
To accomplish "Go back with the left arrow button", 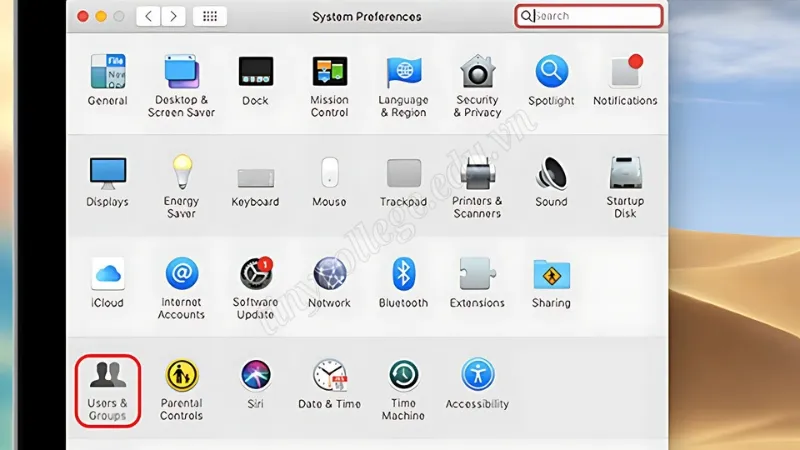I will click(148, 16).
